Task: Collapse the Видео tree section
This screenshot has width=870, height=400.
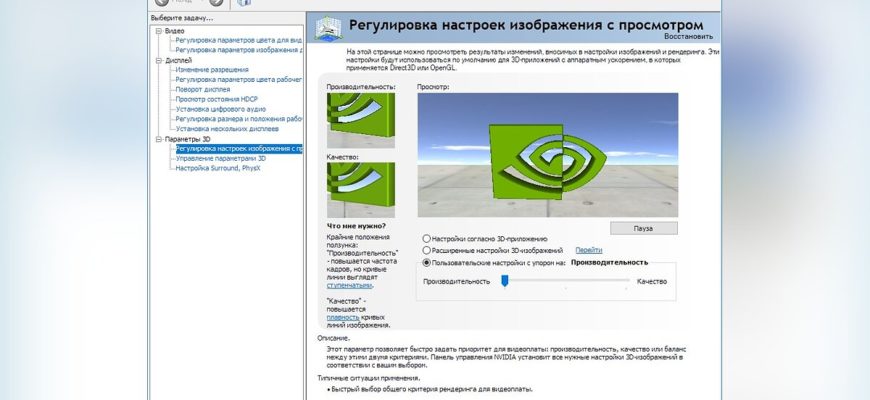Action: [x=159, y=31]
